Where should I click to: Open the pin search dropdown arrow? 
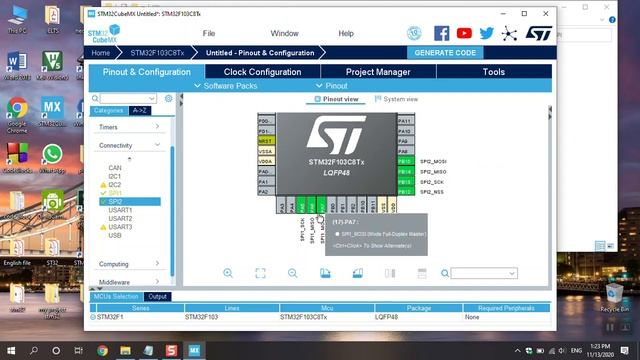[x=512, y=273]
